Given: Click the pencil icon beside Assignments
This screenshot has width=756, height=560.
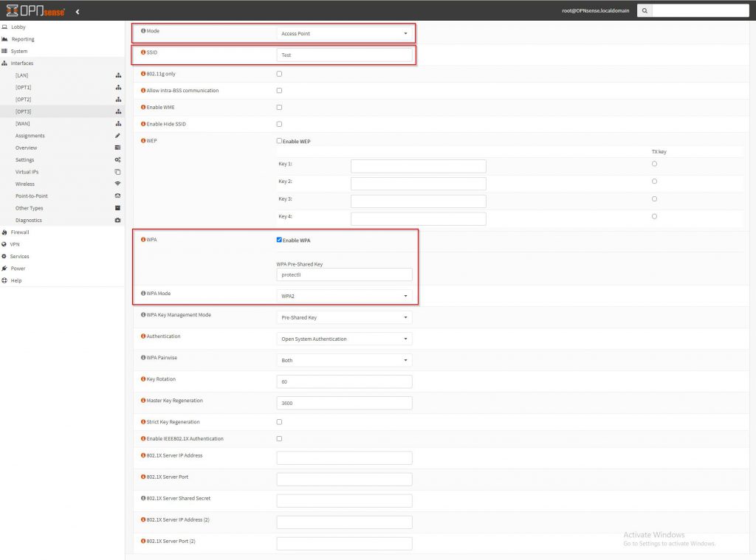Looking at the screenshot, I should pyautogui.click(x=117, y=136).
